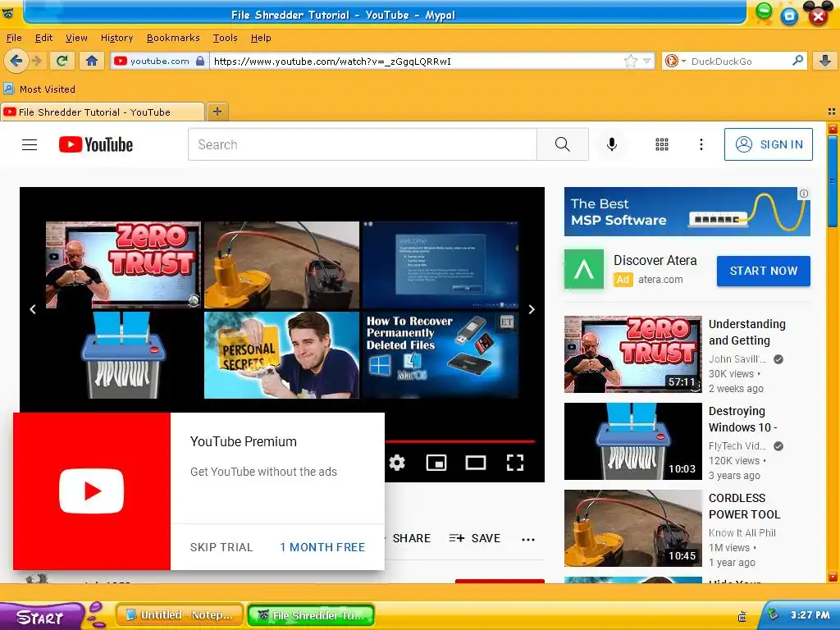Click the Atera green logo icon
The height and width of the screenshot is (630, 840).
pyautogui.click(x=584, y=269)
